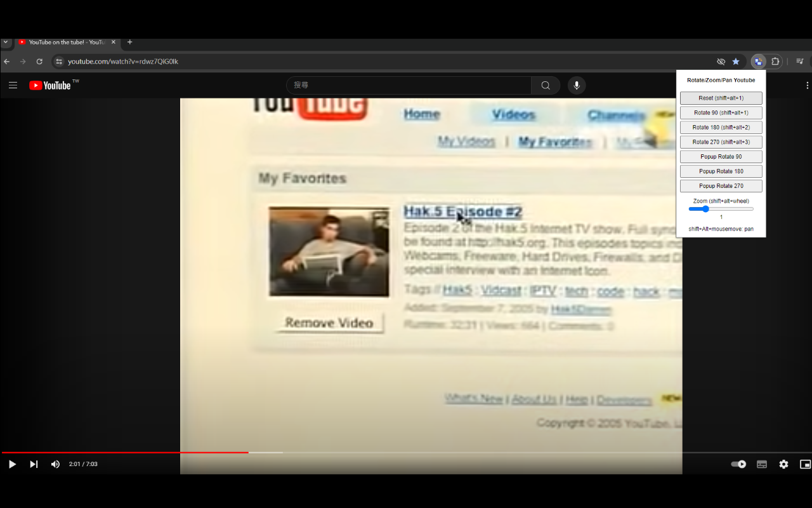812x508 pixels.
Task: Open the Chrome extensions puzzle icon
Action: pos(775,62)
